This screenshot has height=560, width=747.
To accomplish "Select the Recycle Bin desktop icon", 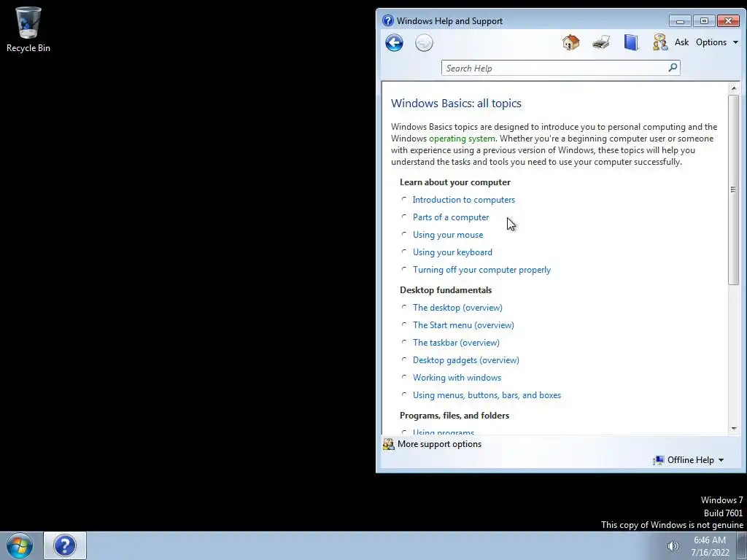I will [x=28, y=29].
